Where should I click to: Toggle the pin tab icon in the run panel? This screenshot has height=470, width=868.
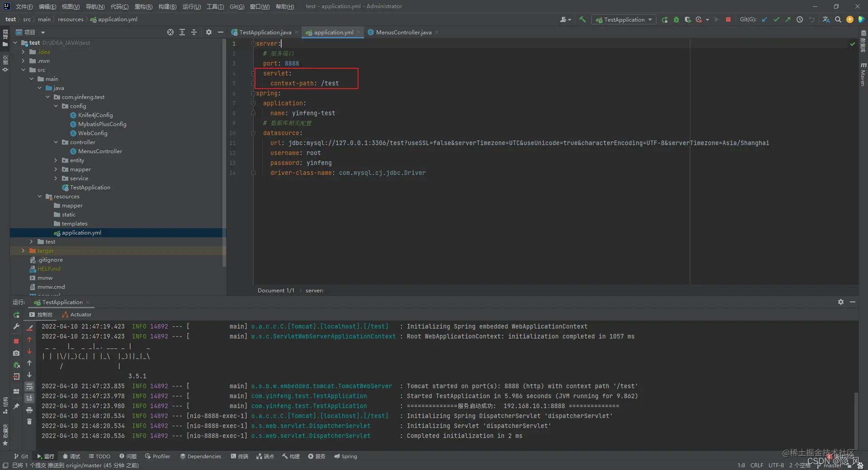pos(16,406)
